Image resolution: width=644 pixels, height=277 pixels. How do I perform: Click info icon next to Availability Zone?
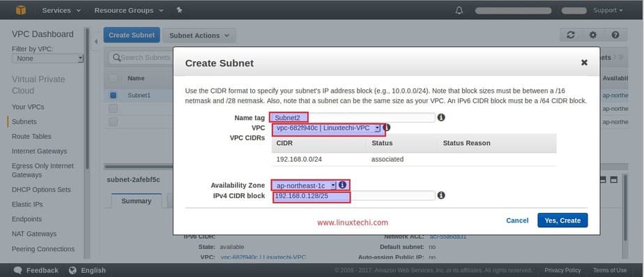coord(342,185)
